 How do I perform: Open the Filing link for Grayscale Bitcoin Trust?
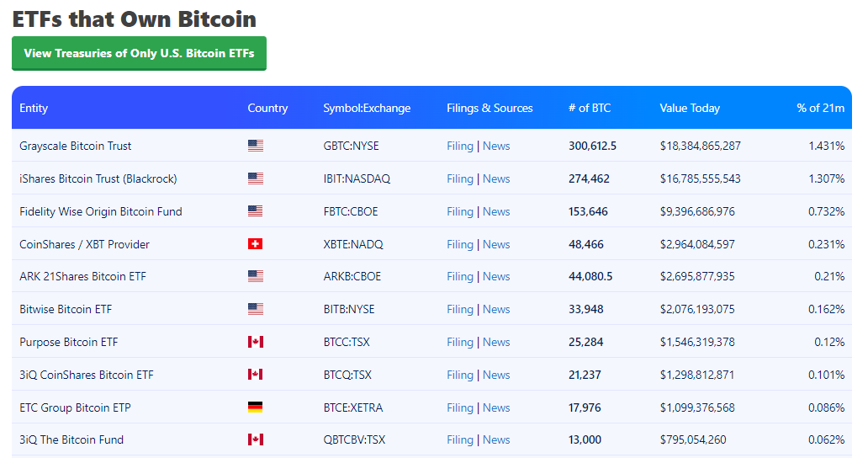click(460, 146)
